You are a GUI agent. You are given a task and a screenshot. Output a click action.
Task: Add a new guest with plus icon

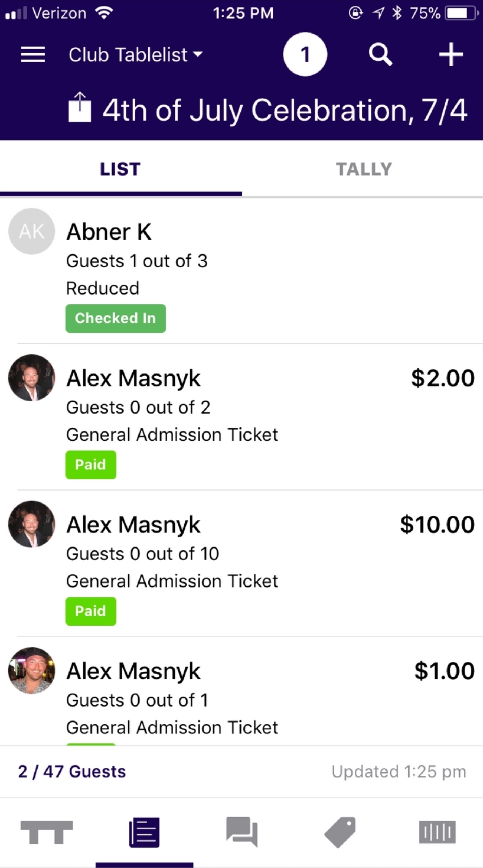[451, 55]
